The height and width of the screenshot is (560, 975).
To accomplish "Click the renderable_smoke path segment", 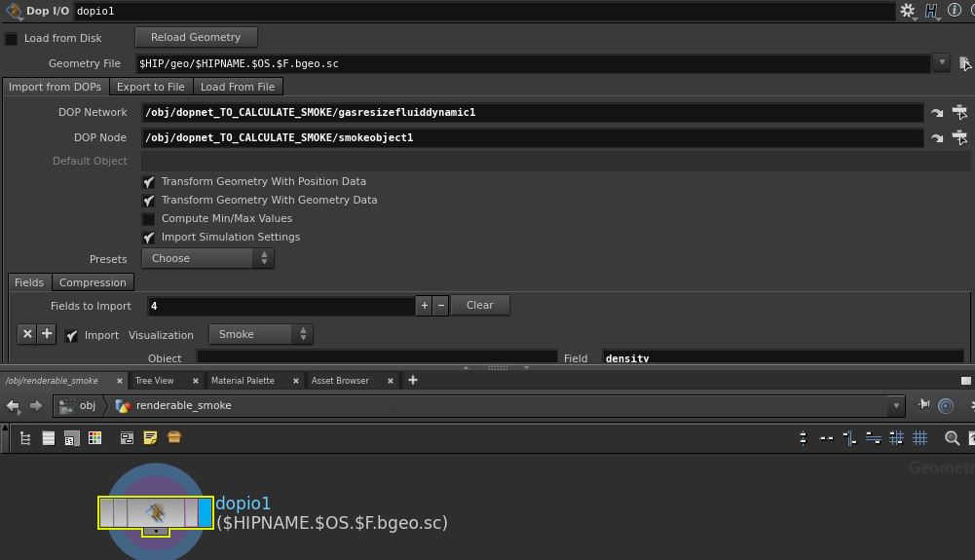I will (x=183, y=406).
